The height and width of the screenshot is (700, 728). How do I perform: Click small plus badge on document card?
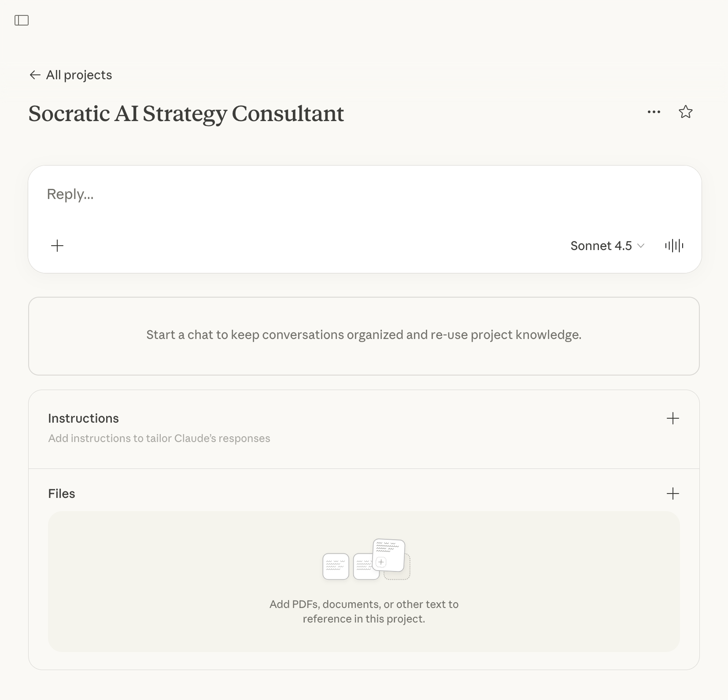[x=381, y=562]
